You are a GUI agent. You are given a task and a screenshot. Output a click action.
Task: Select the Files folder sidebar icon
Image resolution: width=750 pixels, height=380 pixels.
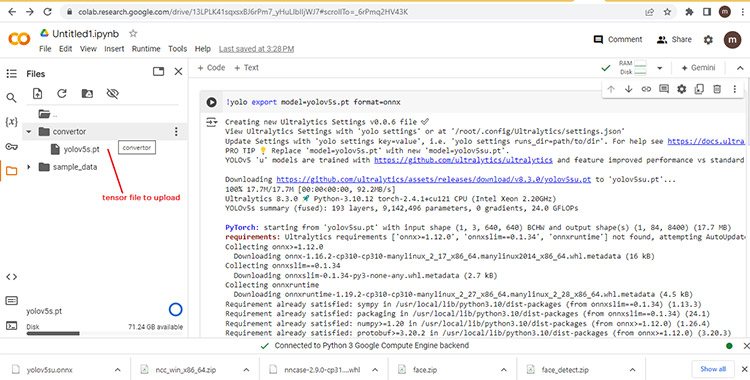[x=11, y=171]
